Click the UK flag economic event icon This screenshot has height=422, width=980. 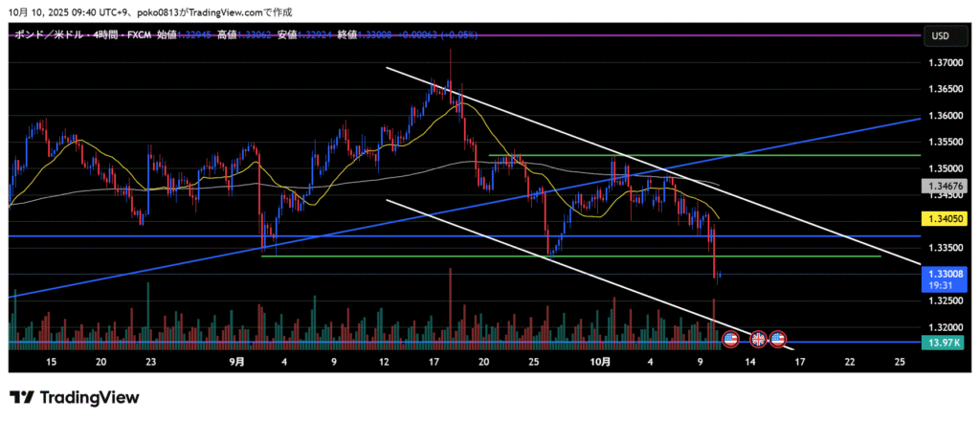tap(758, 339)
